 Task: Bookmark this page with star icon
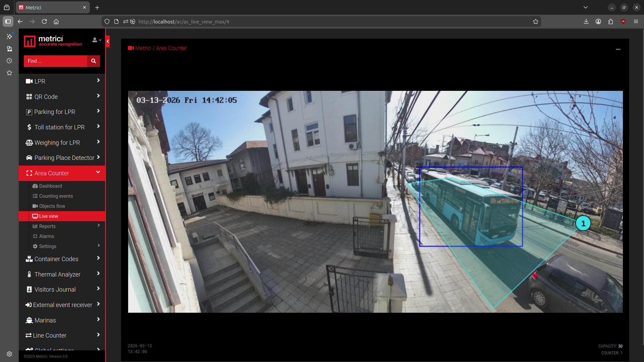point(536,21)
